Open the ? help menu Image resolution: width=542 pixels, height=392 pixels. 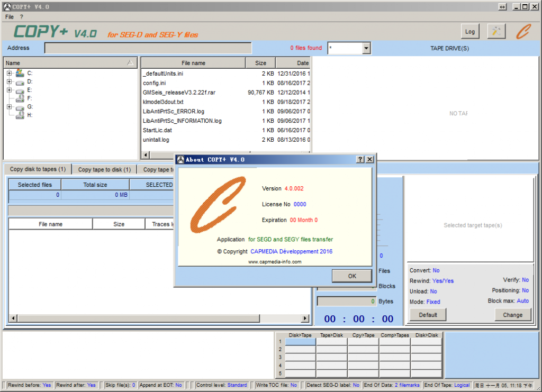(21, 17)
